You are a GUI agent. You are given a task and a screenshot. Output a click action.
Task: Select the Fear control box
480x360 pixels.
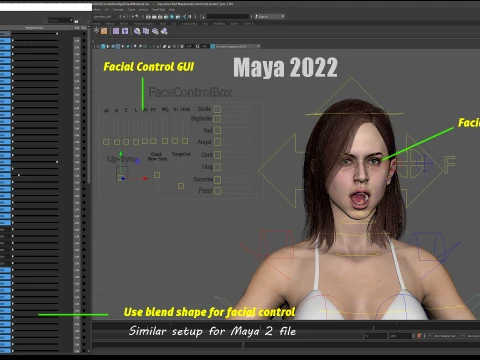tap(217, 191)
